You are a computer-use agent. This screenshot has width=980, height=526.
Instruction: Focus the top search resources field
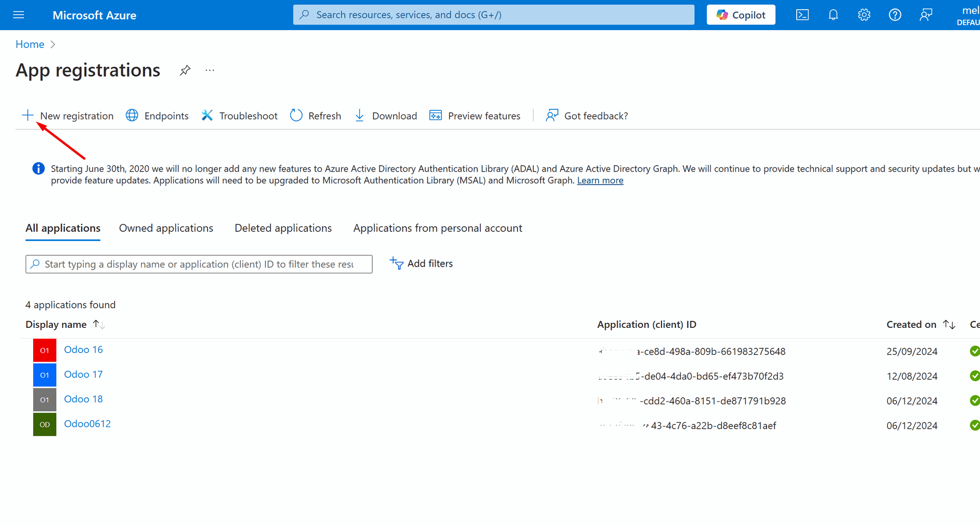[494, 15]
